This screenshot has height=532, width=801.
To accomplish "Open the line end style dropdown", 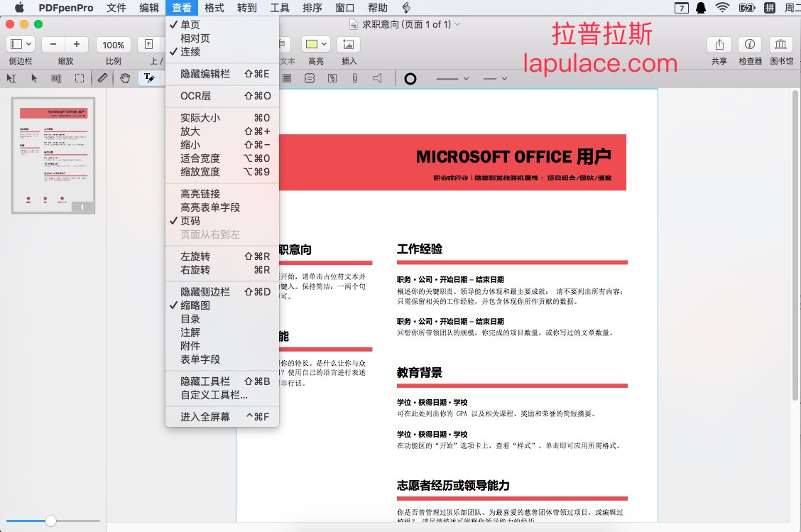I will pos(495,79).
